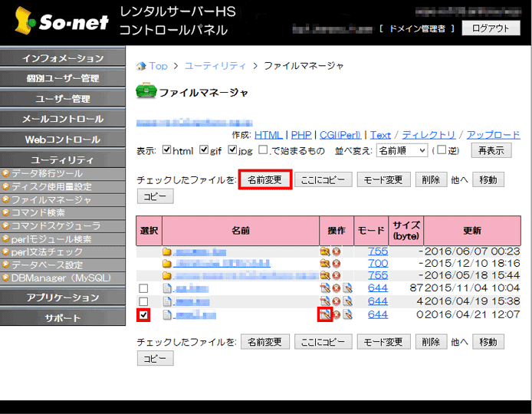Expand the Webコントロール menu section
Viewport: 532px width, 414px height.
pos(63,140)
